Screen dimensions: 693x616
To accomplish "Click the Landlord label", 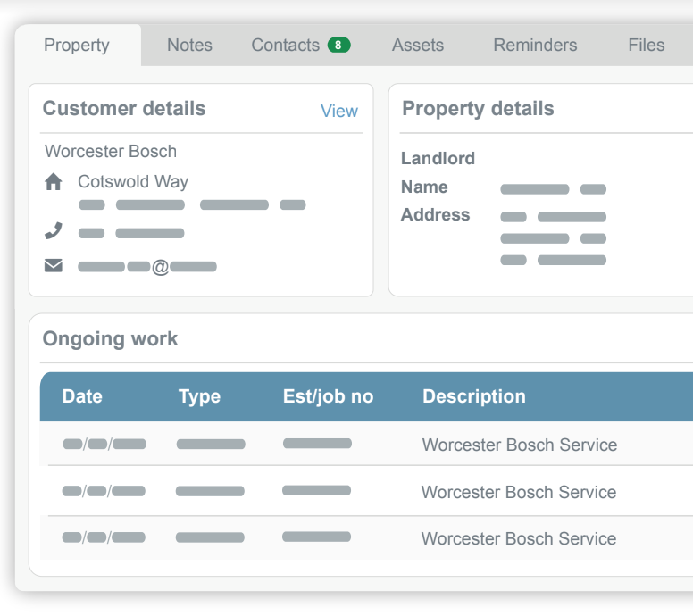I will coord(438,158).
